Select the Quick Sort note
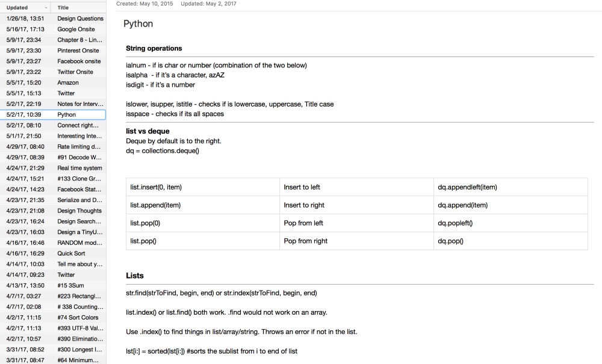 coord(71,253)
